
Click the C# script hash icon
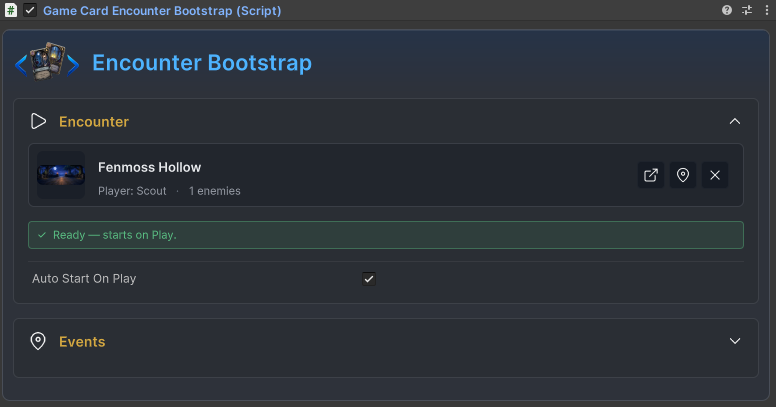[10, 10]
